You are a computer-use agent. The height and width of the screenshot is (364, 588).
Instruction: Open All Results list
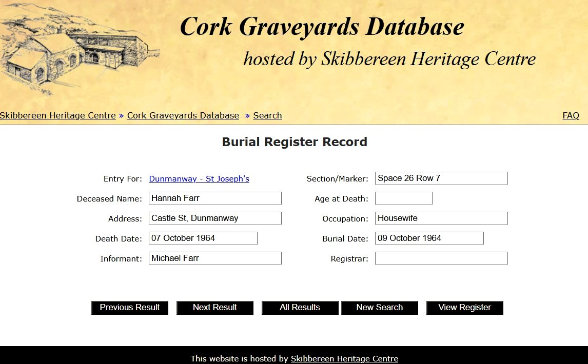[300, 308]
